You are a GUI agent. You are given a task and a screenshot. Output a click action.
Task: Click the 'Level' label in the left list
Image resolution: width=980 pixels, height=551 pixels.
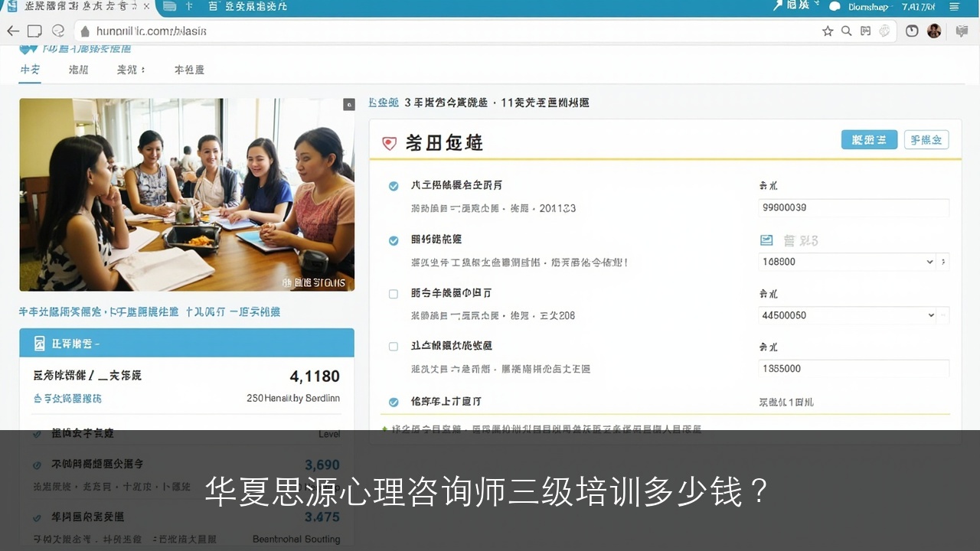point(329,434)
